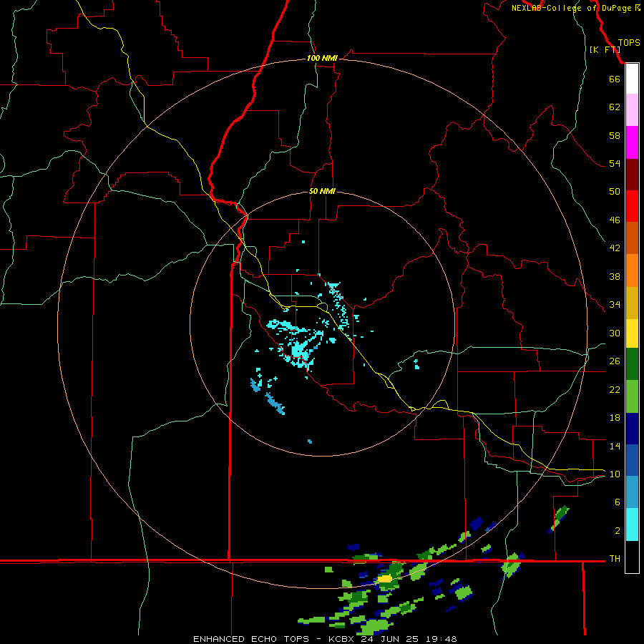This screenshot has width=644, height=644.
Task: Click the 46 legend value
Action: coord(615,220)
